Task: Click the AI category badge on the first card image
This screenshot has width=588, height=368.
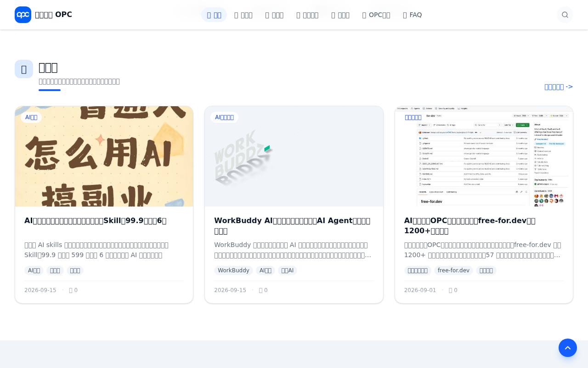Action: point(31,117)
